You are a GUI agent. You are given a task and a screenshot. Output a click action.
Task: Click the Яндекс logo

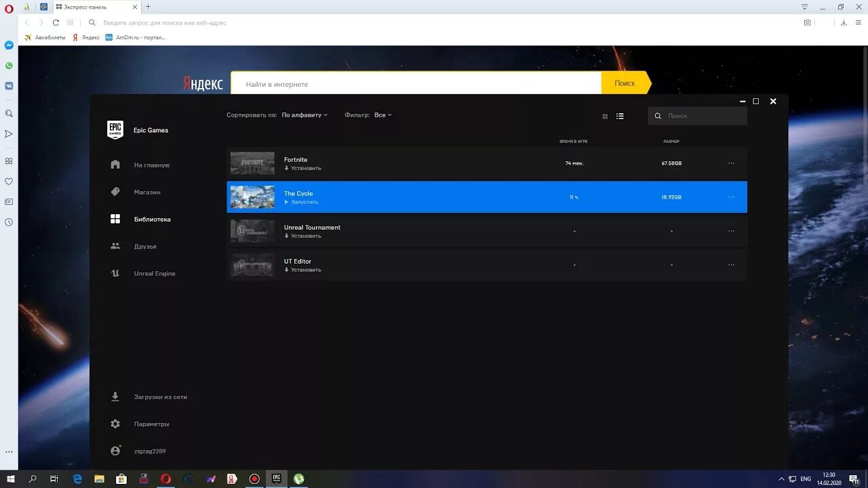[203, 84]
